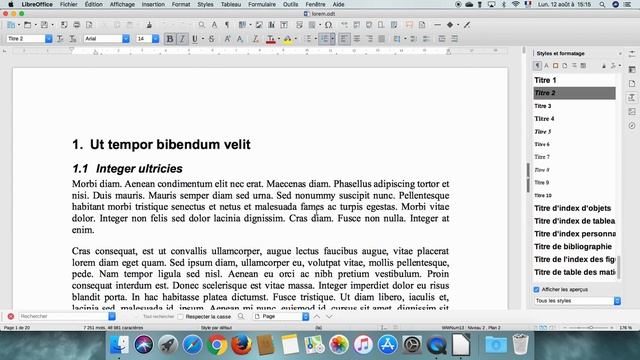Open Tous les styles filter dropdown

[617, 301]
